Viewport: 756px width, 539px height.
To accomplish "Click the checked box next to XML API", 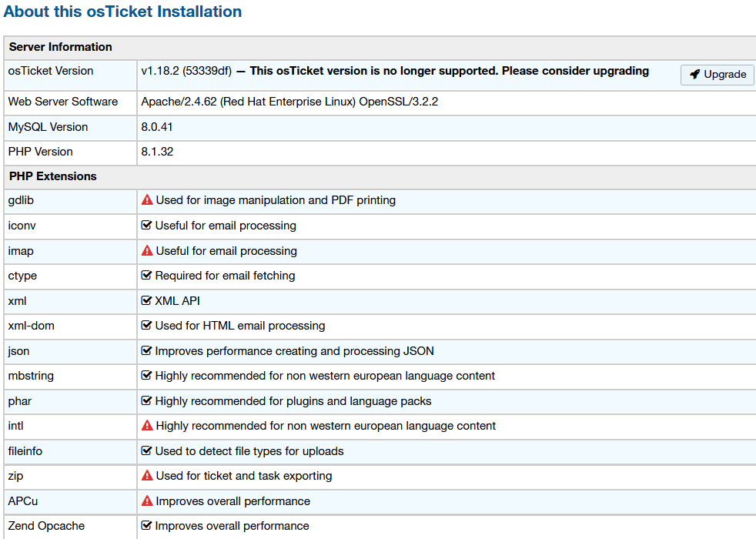I will [x=147, y=301].
